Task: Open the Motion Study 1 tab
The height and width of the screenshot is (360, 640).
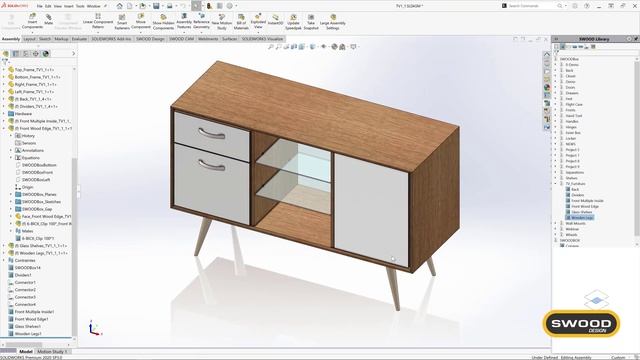Action: pos(52,351)
